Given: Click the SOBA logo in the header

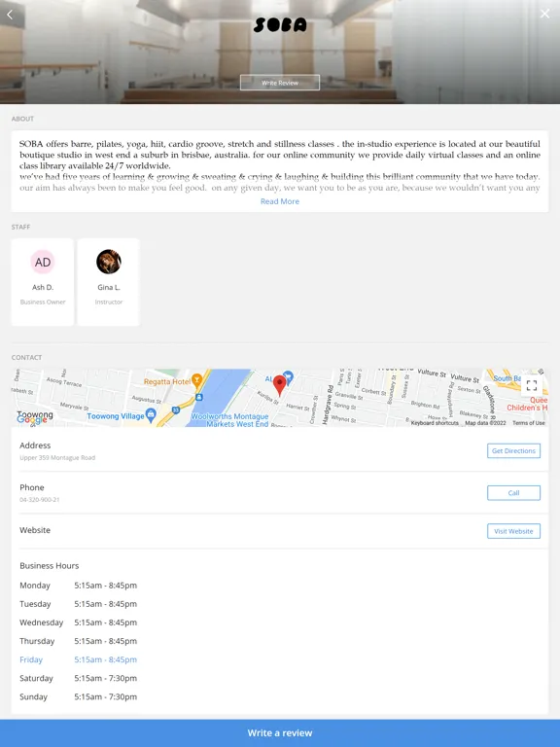Looking at the screenshot, I should click(280, 24).
